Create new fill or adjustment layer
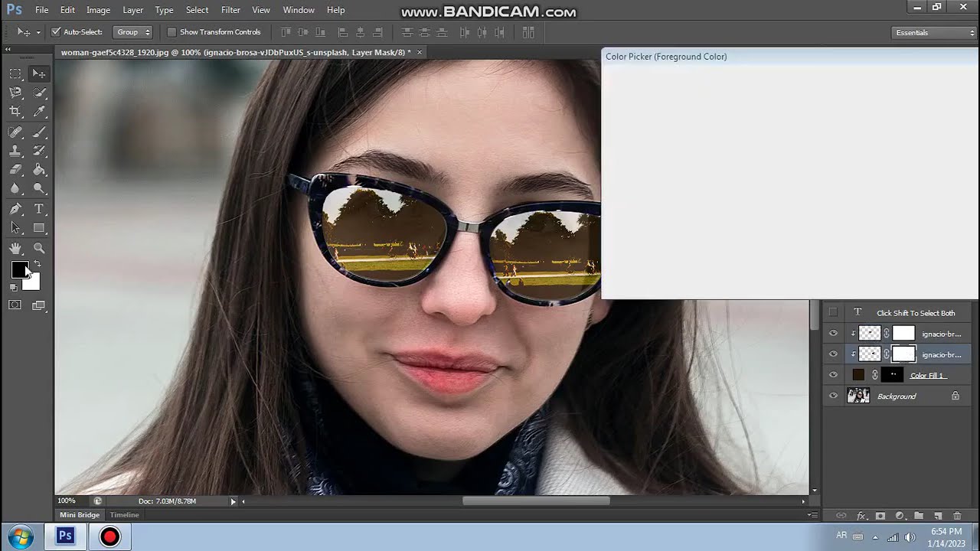 tap(900, 516)
